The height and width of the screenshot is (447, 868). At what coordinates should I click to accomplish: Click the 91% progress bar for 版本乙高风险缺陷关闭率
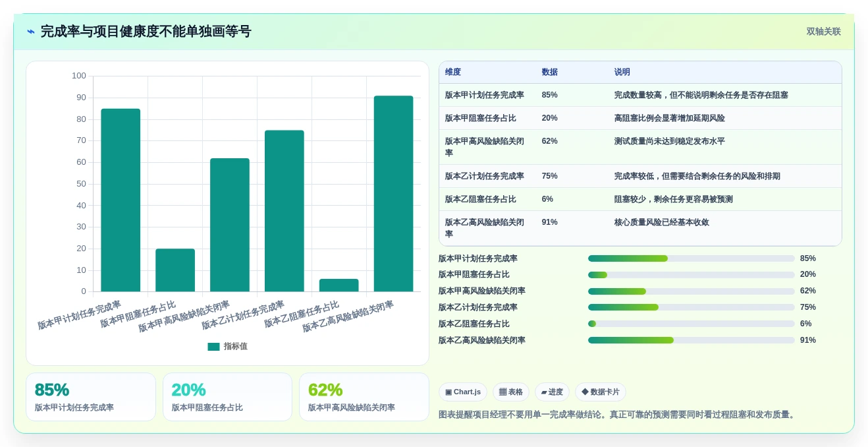click(x=692, y=340)
